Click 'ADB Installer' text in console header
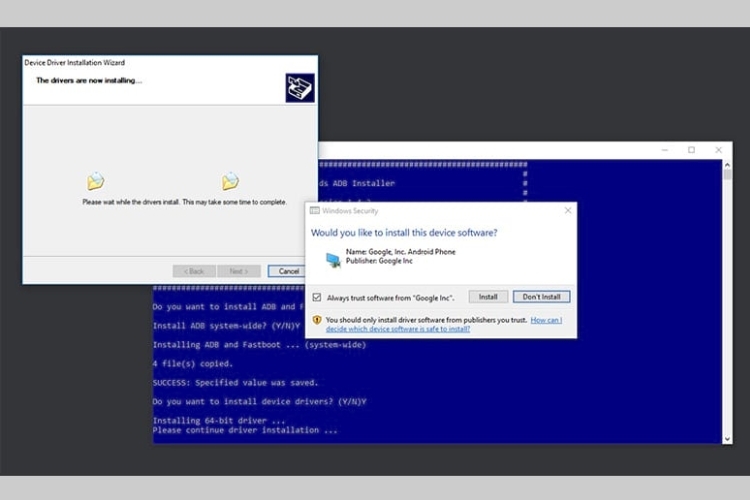Image resolution: width=750 pixels, height=500 pixels. pyautogui.click(x=364, y=183)
